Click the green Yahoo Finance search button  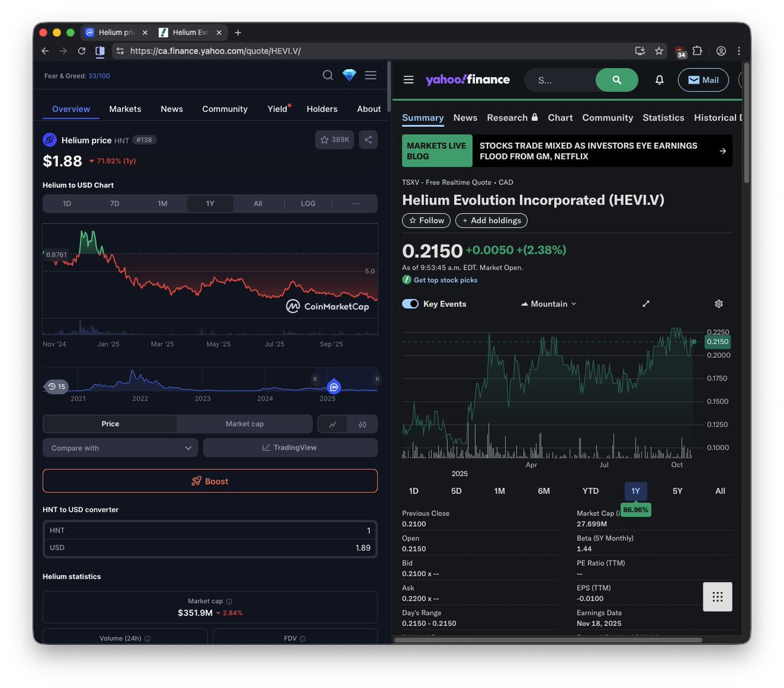point(617,80)
